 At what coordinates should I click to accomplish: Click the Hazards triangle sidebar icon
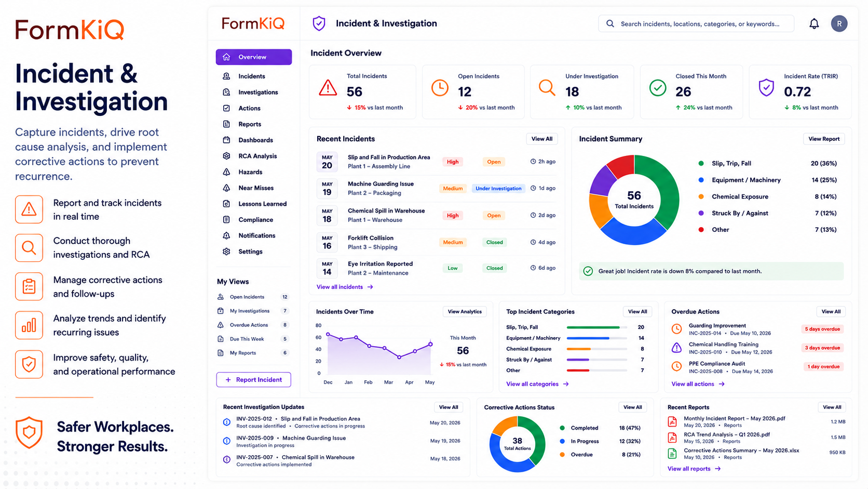click(226, 172)
